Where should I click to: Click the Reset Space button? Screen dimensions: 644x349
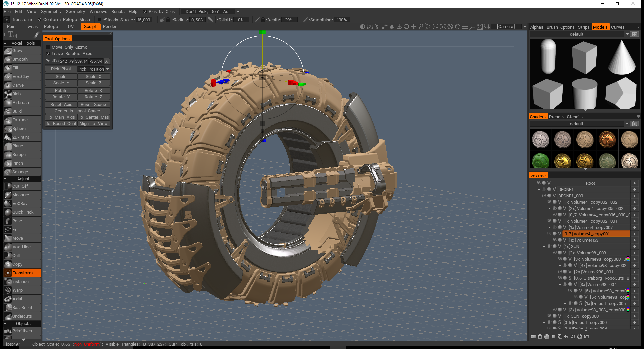94,104
